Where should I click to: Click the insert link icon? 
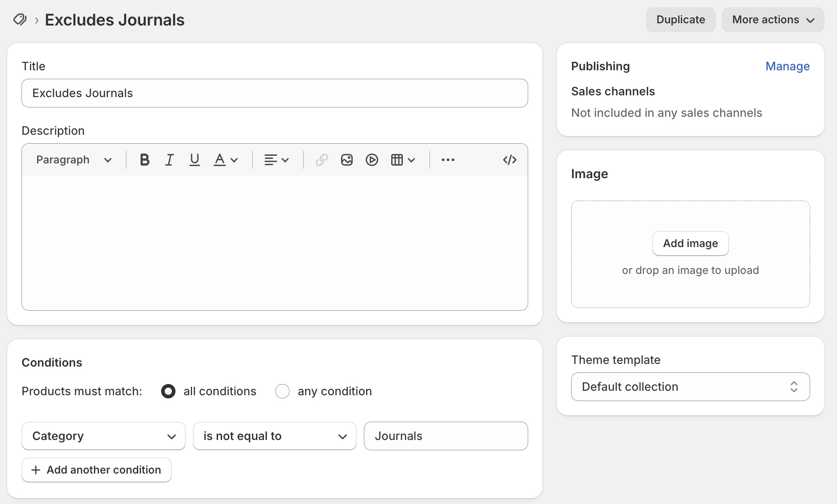[322, 160]
